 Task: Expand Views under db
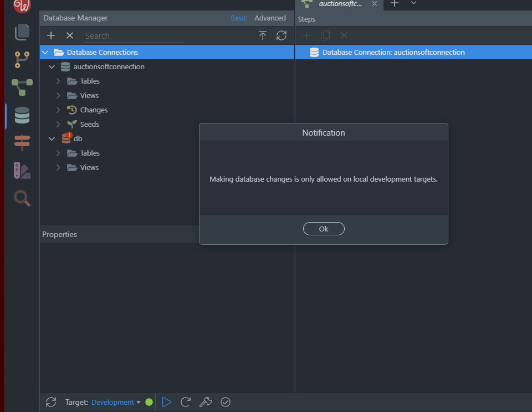coord(58,167)
